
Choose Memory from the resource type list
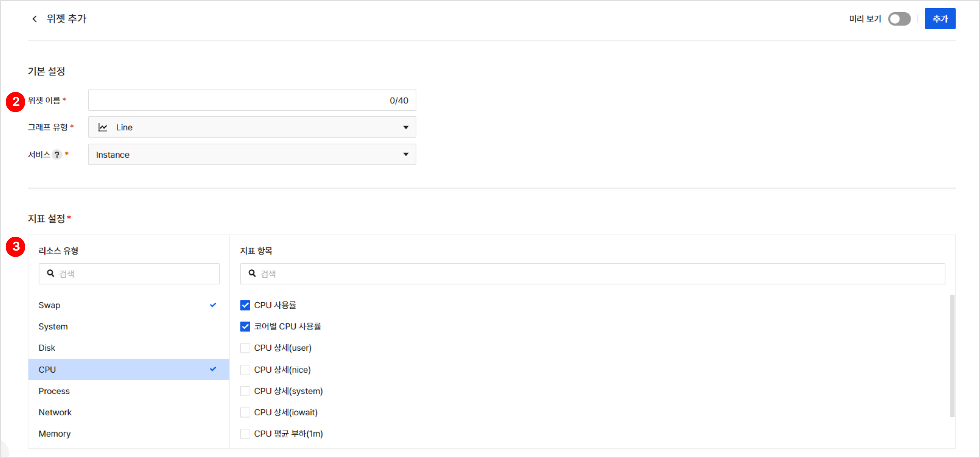click(x=54, y=434)
